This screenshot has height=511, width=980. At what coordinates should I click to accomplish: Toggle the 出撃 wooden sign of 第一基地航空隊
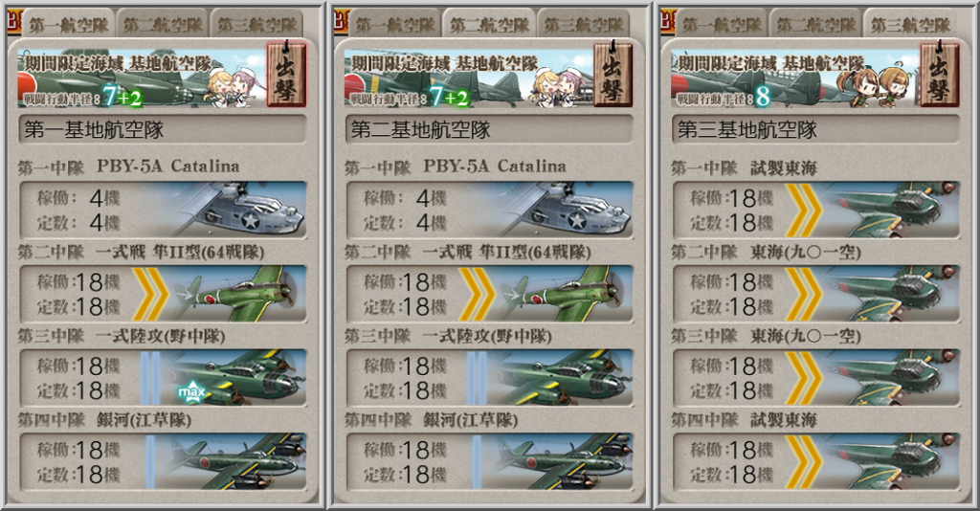(286, 75)
